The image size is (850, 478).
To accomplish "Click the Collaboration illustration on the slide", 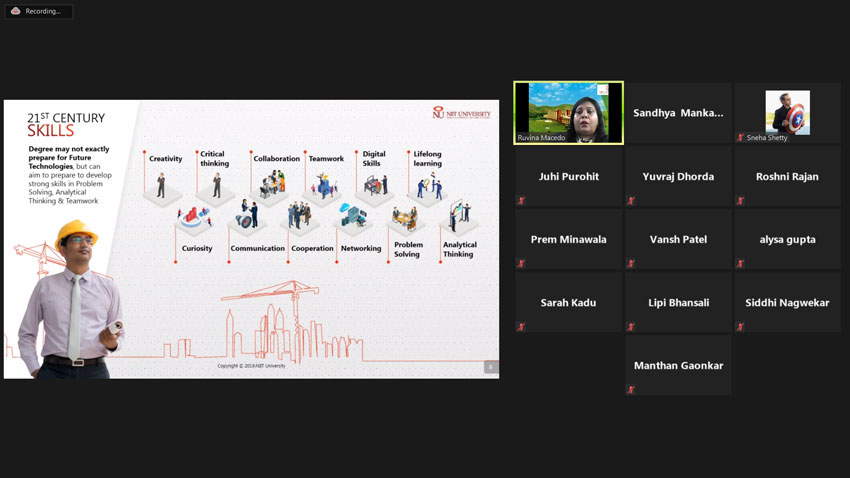I will tap(272, 184).
